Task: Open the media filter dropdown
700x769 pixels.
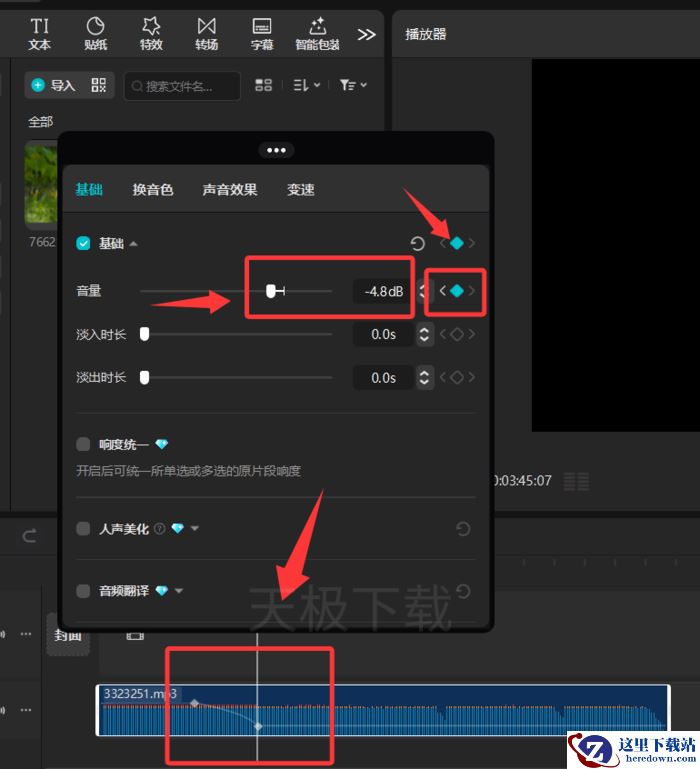Action: (353, 85)
